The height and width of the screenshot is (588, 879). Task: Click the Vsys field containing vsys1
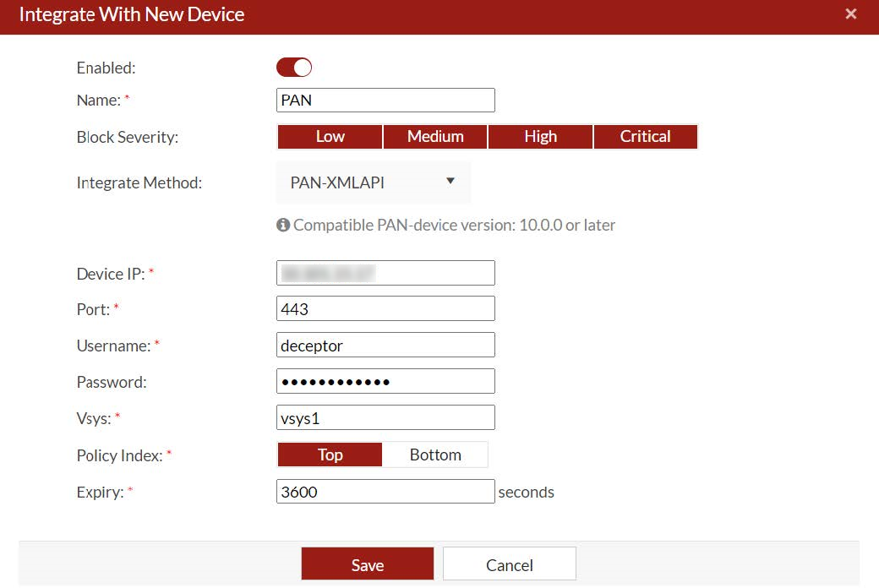click(x=385, y=417)
